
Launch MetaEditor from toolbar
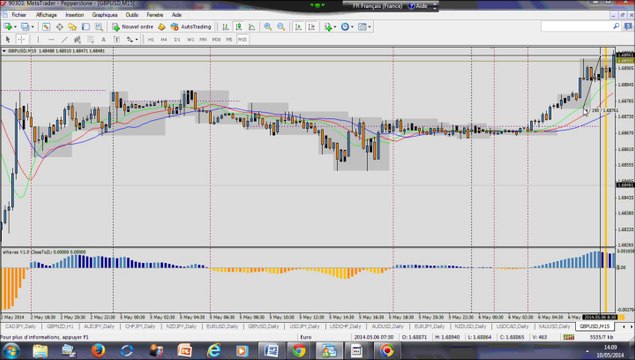click(x=162, y=27)
